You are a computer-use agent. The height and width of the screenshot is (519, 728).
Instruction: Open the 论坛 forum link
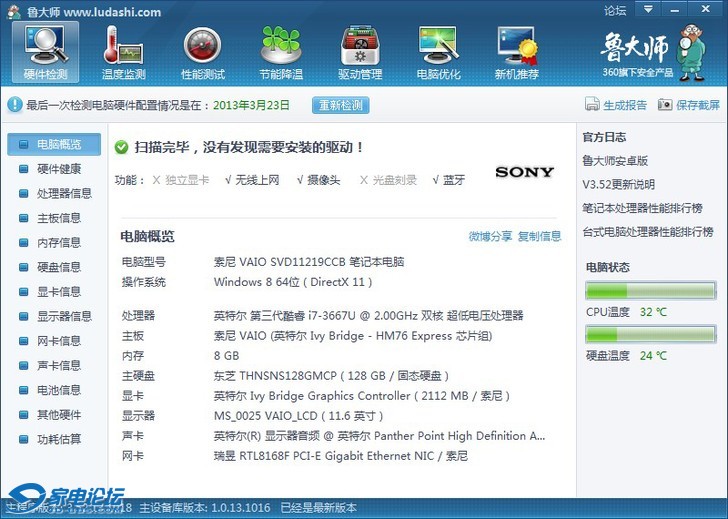[x=615, y=11]
